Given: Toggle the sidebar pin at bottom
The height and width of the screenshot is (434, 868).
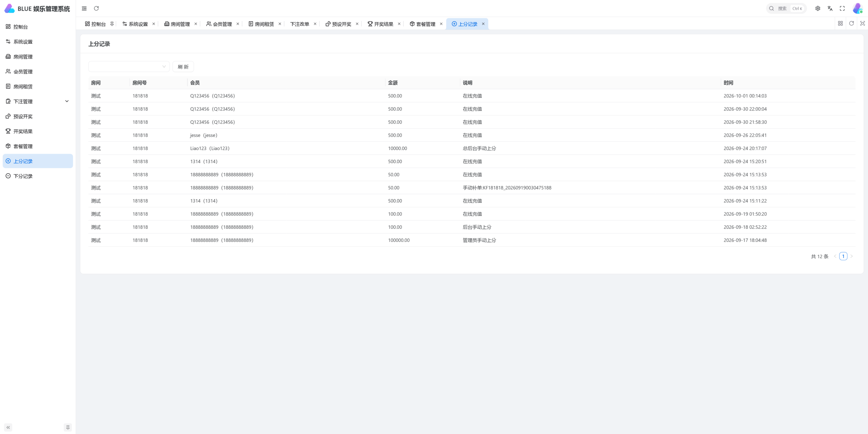Looking at the screenshot, I should click(68, 427).
